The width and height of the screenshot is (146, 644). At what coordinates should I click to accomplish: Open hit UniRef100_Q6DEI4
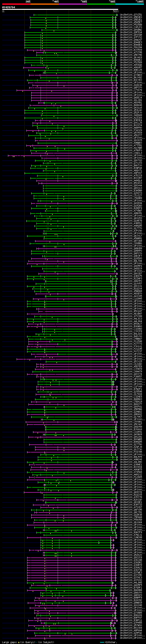(x=131, y=98)
